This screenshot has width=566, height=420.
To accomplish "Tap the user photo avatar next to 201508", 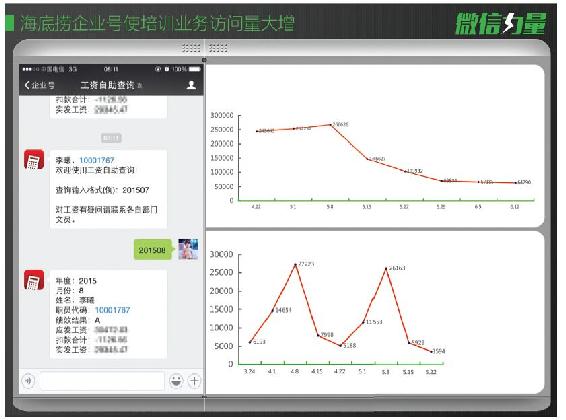I will [188, 249].
